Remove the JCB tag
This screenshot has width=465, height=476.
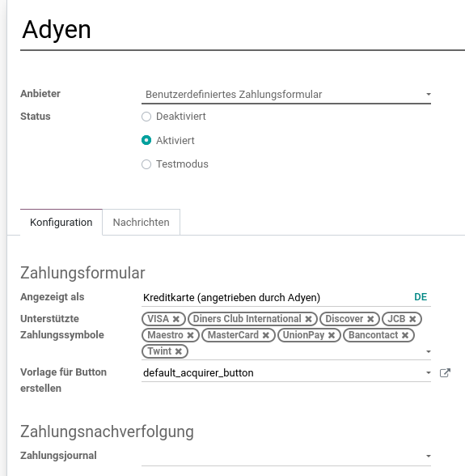pos(412,319)
